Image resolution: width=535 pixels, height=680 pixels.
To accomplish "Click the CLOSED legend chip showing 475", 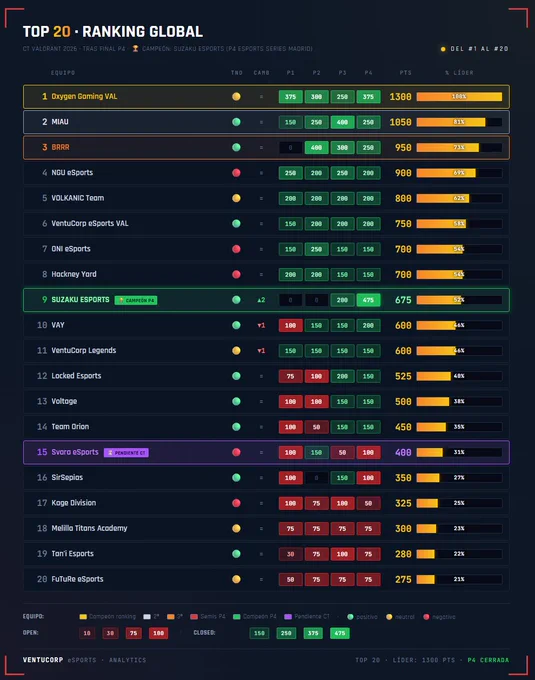I will click(x=339, y=633).
